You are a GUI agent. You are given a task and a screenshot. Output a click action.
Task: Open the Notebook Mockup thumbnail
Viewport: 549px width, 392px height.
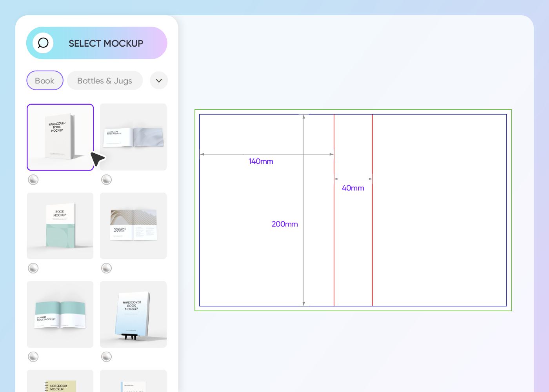pyautogui.click(x=60, y=382)
